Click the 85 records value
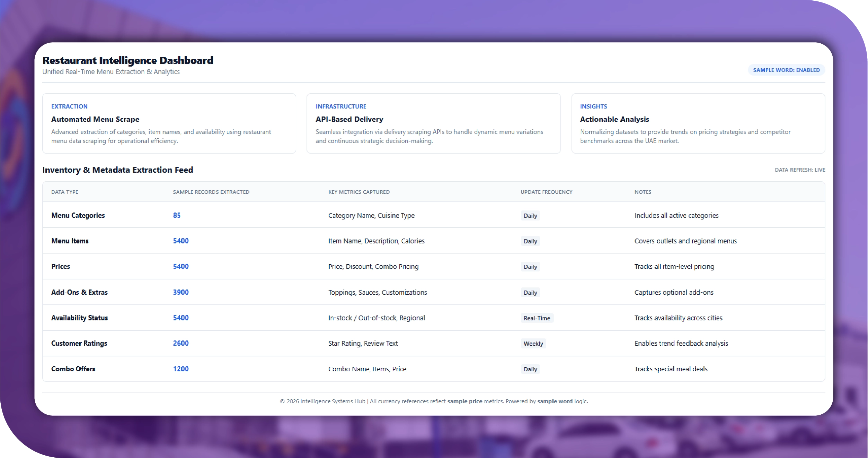The image size is (868, 458). [x=177, y=215]
